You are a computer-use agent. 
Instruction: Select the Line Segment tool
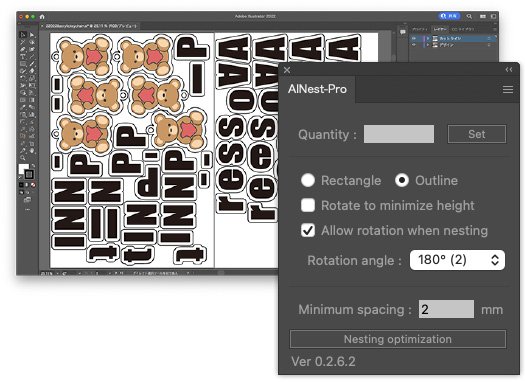[x=32, y=57]
